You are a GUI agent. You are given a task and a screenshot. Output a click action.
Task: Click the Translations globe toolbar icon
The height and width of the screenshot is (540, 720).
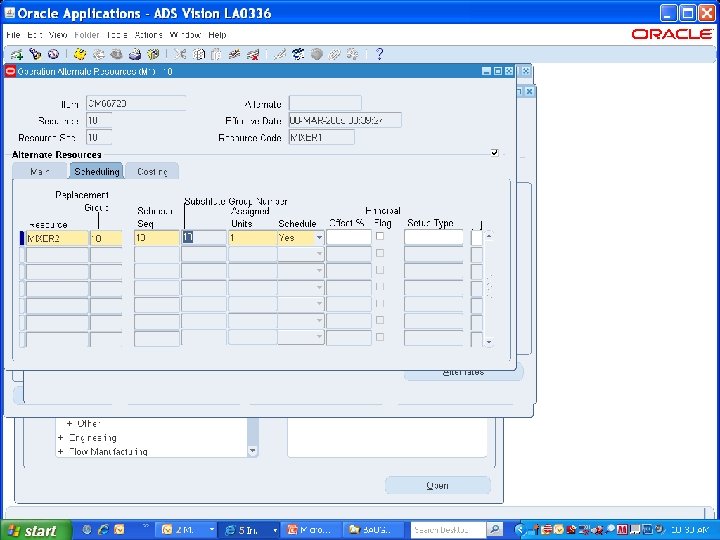click(x=316, y=55)
